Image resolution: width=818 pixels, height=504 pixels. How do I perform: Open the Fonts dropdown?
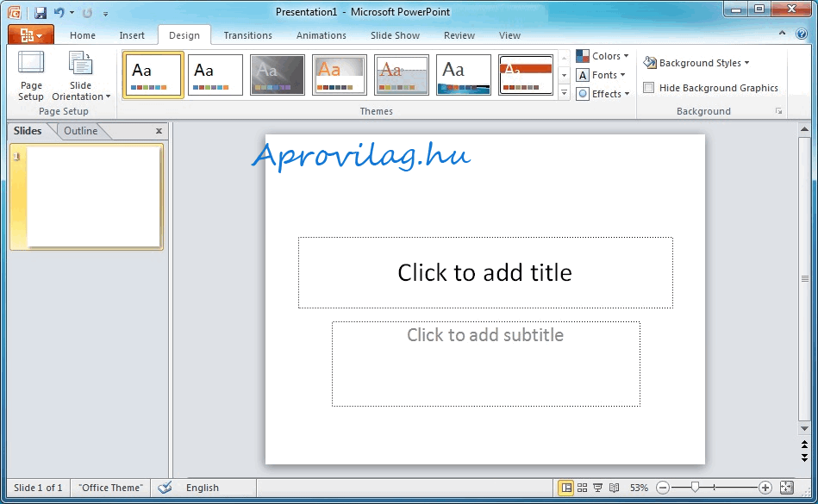point(603,75)
